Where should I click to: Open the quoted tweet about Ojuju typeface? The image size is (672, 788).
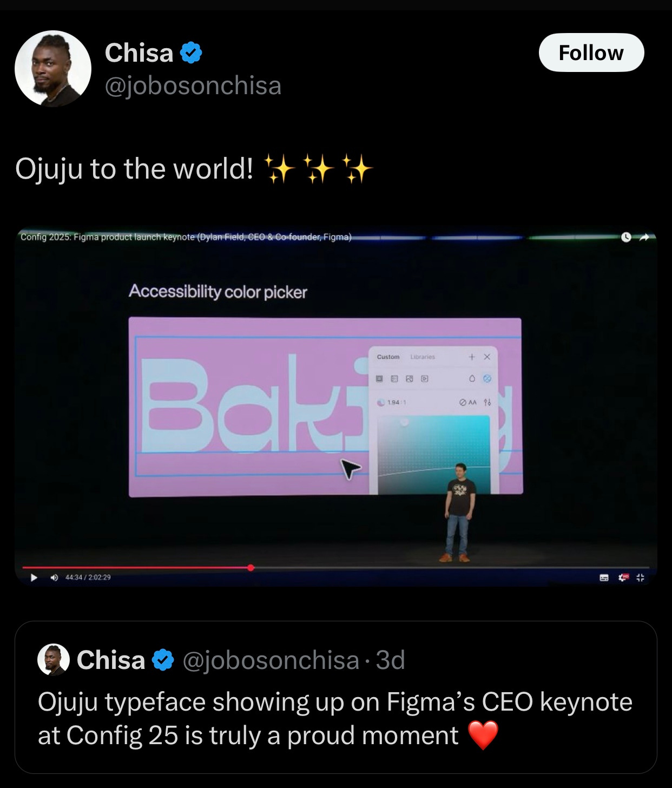[x=336, y=697]
